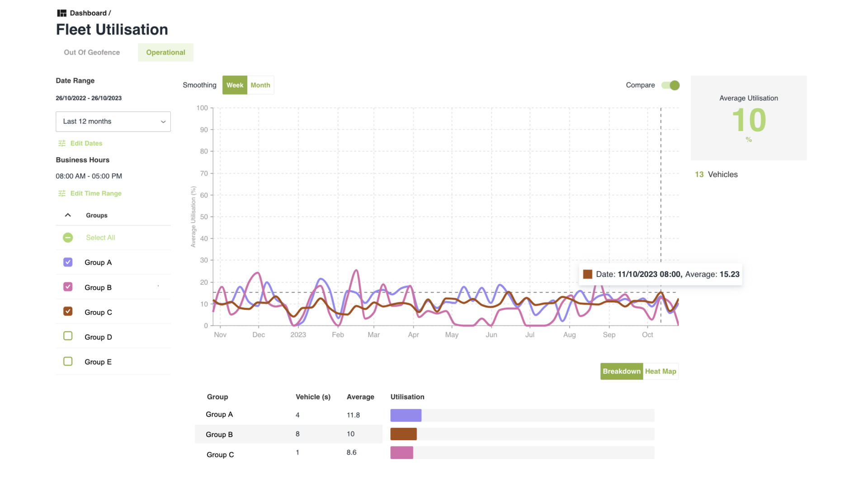
Task: Click the chart tooltip showing Average 15.23
Action: point(660,274)
